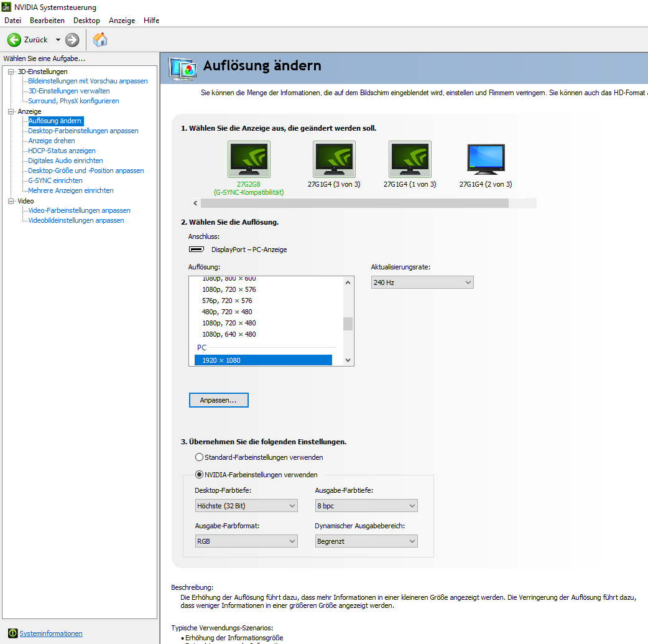Screen dimensions: 648x644
Task: Collapse the Video tree node
Action: tap(11, 201)
